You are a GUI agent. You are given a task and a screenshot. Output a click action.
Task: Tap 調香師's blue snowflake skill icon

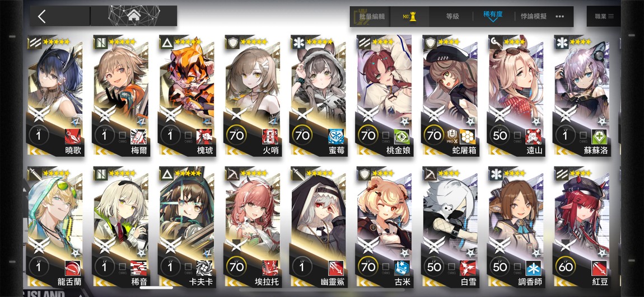click(x=534, y=268)
